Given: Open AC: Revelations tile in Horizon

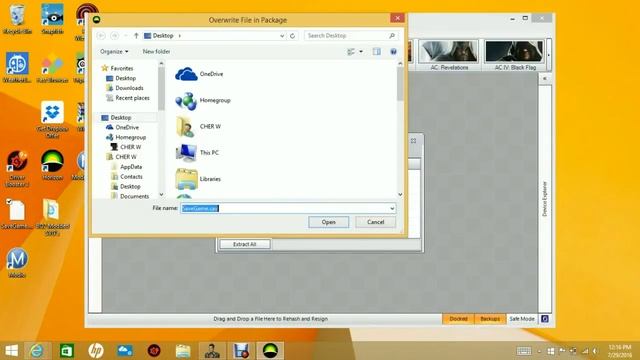Looking at the screenshot, I should pyautogui.click(x=449, y=55).
